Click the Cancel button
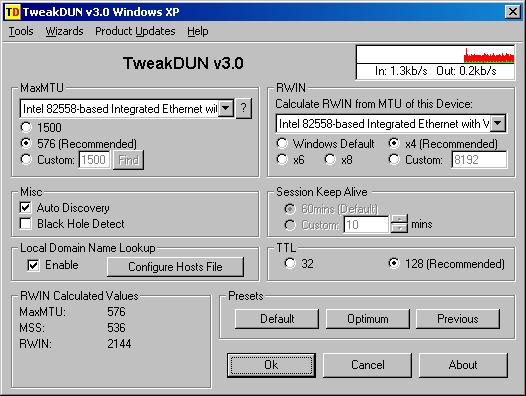The image size is (526, 396). click(x=367, y=365)
